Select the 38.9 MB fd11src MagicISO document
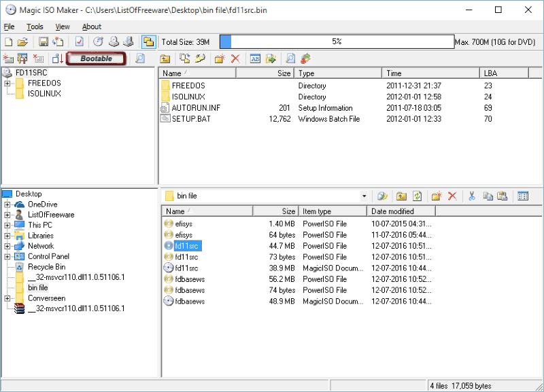The image size is (544, 392). pyautogui.click(x=186, y=268)
